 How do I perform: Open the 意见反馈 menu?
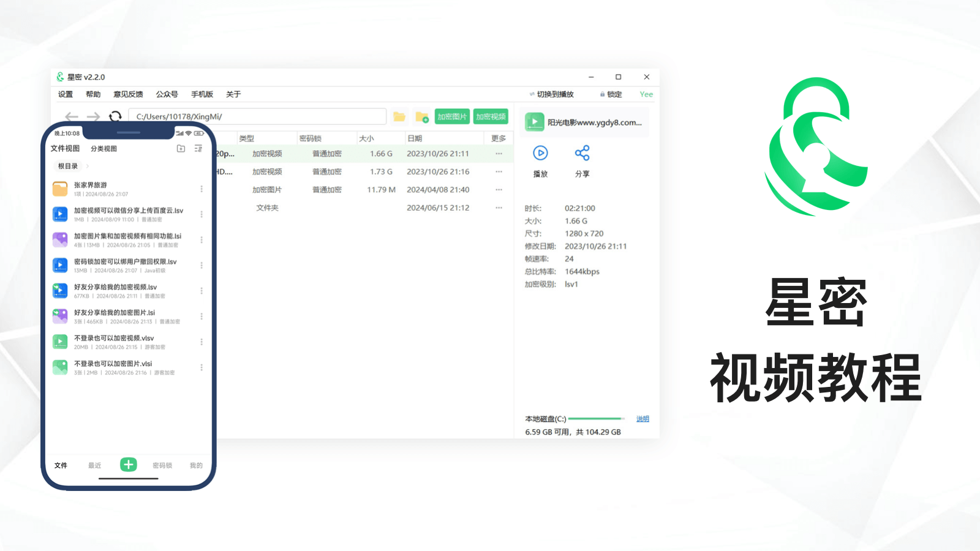pos(128,94)
